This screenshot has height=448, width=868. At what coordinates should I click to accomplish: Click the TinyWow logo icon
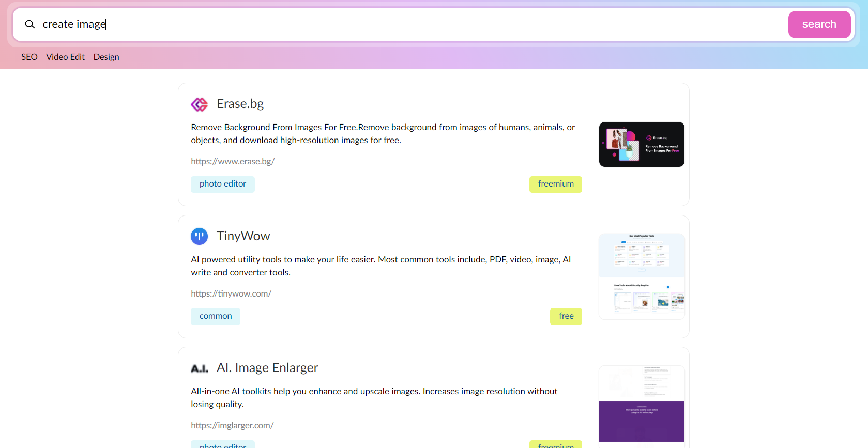point(199,236)
